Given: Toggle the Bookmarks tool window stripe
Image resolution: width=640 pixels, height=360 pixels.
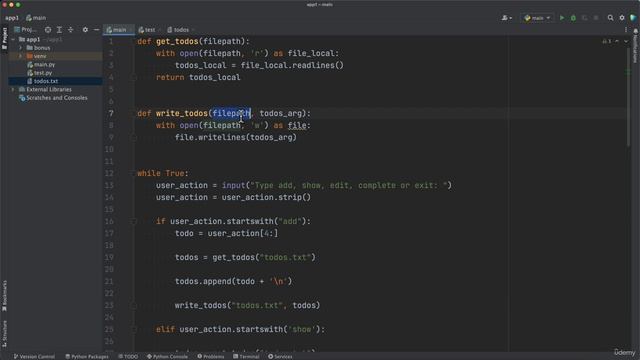Looking at the screenshot, I should coord(4,296).
